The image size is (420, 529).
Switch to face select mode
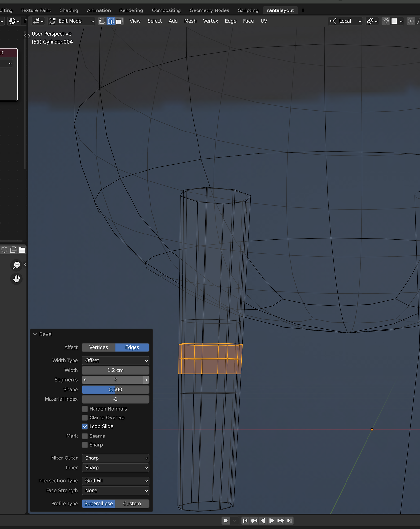click(119, 21)
